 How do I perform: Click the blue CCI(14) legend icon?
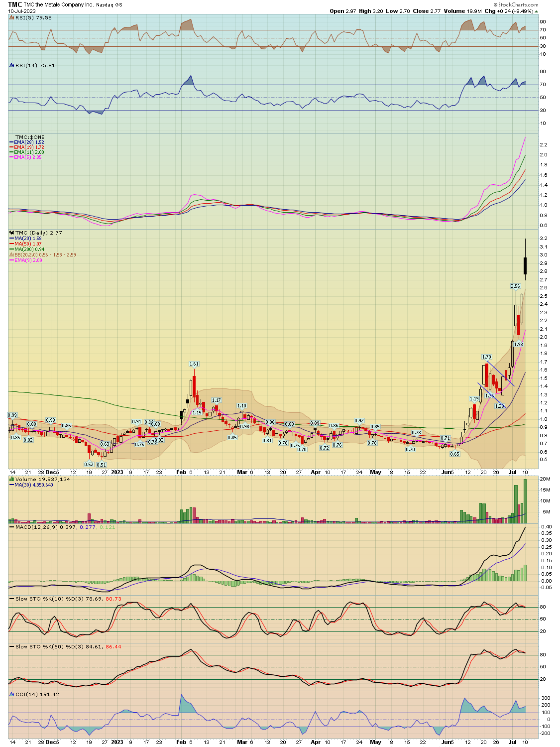pyautogui.click(x=12, y=694)
